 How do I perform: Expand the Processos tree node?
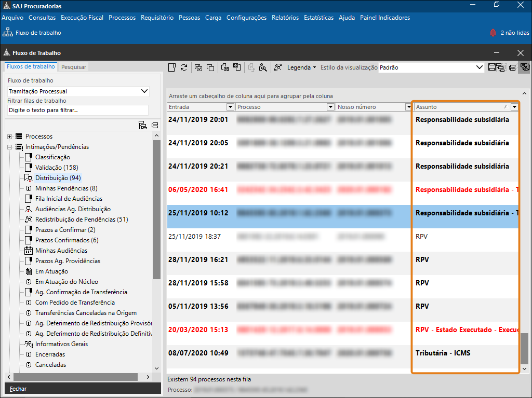[9, 136]
